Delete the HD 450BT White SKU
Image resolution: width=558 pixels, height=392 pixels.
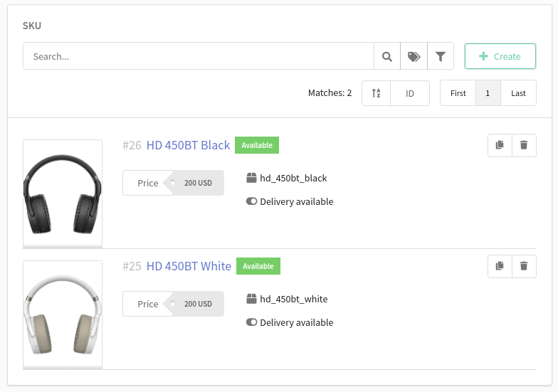(524, 266)
